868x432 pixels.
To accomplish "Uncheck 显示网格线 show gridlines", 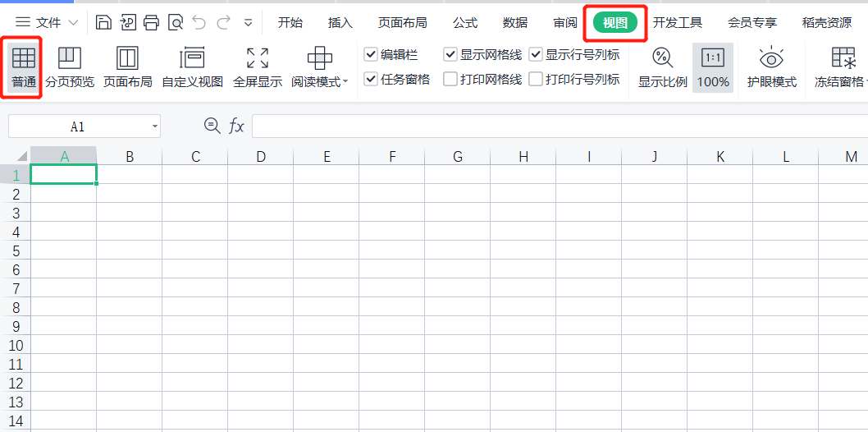I will (x=450, y=55).
